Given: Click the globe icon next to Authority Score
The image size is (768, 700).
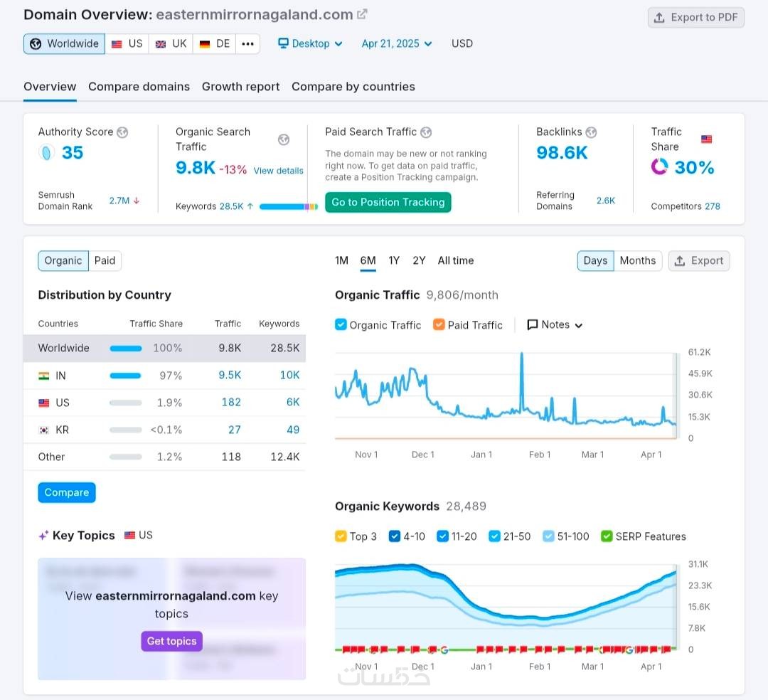Looking at the screenshot, I should (122, 132).
